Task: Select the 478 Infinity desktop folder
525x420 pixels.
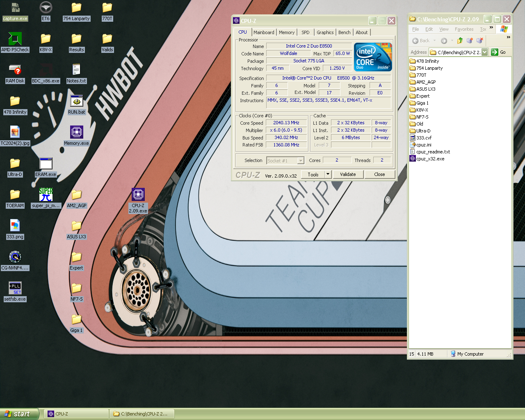Action: pyautogui.click(x=15, y=105)
